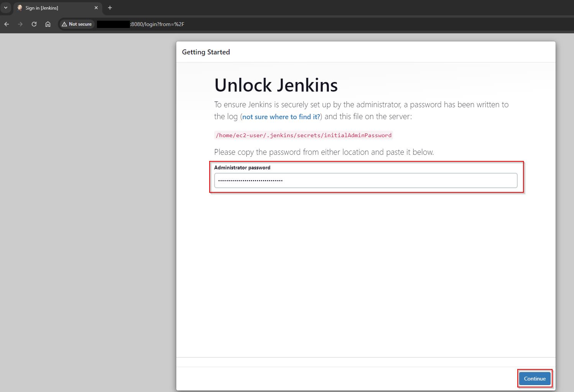Reload the Jenkins sign-in page
Screen dimensions: 574x392
(34, 24)
